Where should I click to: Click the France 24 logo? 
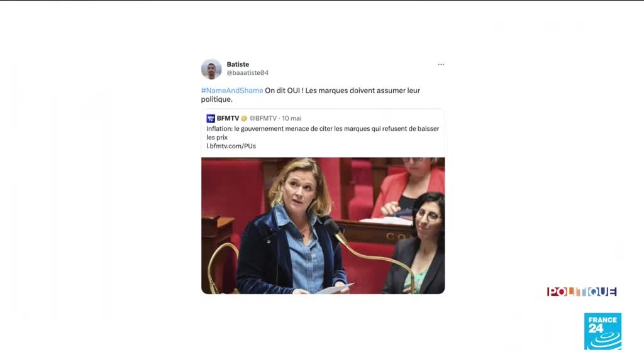602,332
